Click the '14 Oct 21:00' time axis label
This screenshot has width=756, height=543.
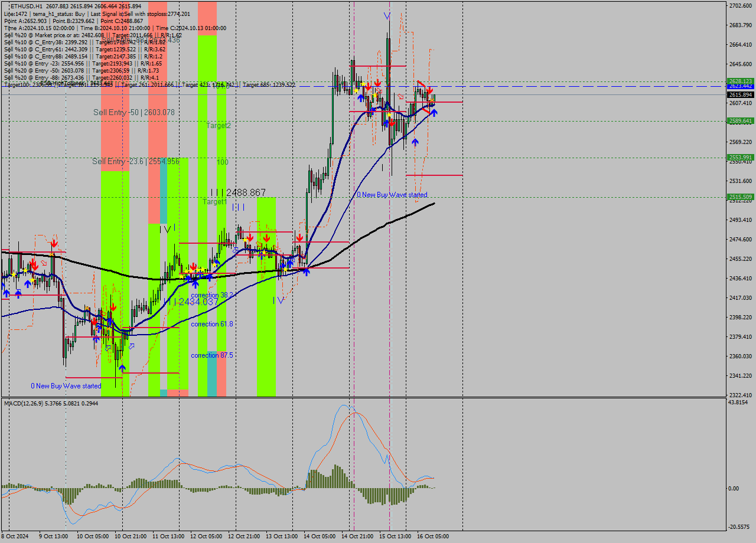click(357, 537)
